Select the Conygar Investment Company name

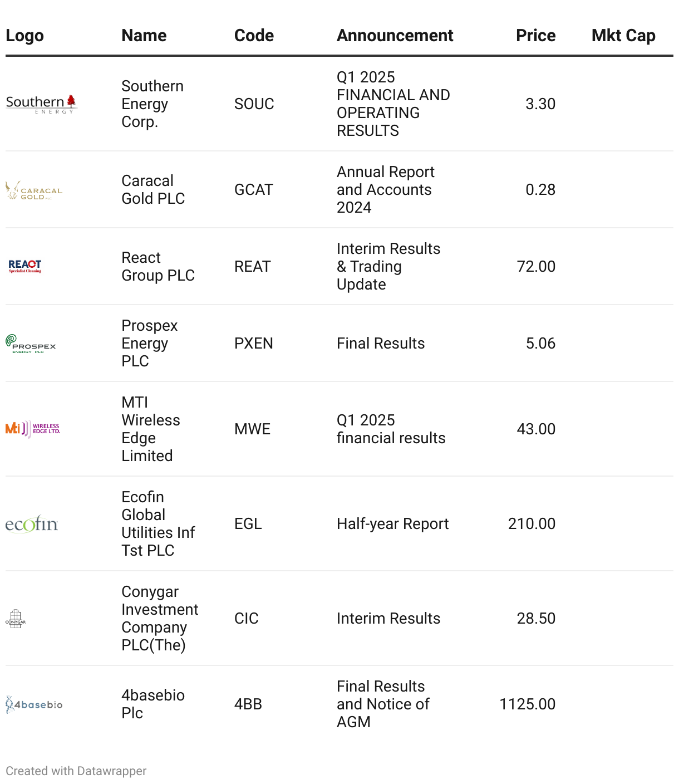tap(160, 619)
